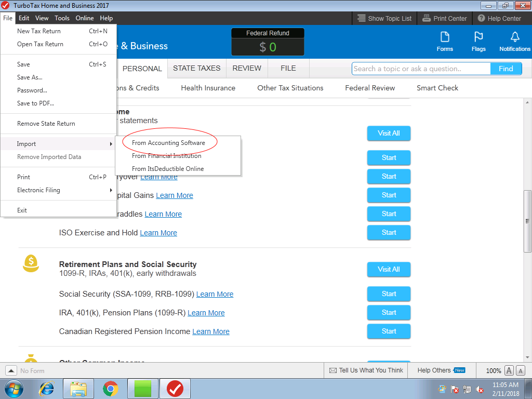The width and height of the screenshot is (532, 399).
Task: Click the retirement money bag icon
Action: pyautogui.click(x=31, y=263)
